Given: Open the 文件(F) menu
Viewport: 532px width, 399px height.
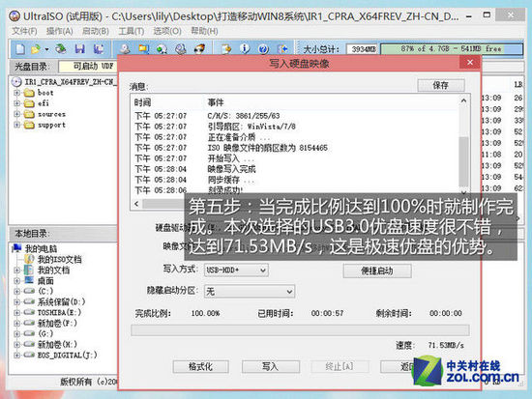Looking at the screenshot, I should click(24, 31).
